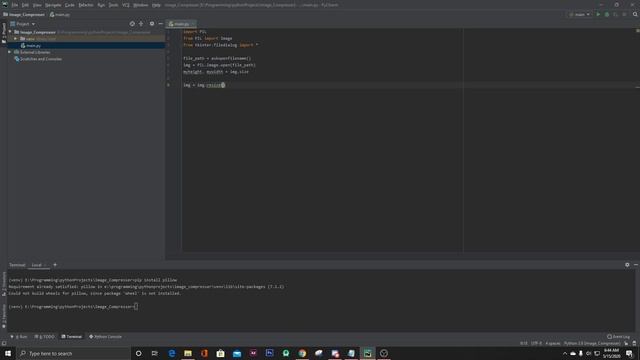Expand the venv folder in Project tree
The width and height of the screenshot is (640, 360).
coord(16,39)
